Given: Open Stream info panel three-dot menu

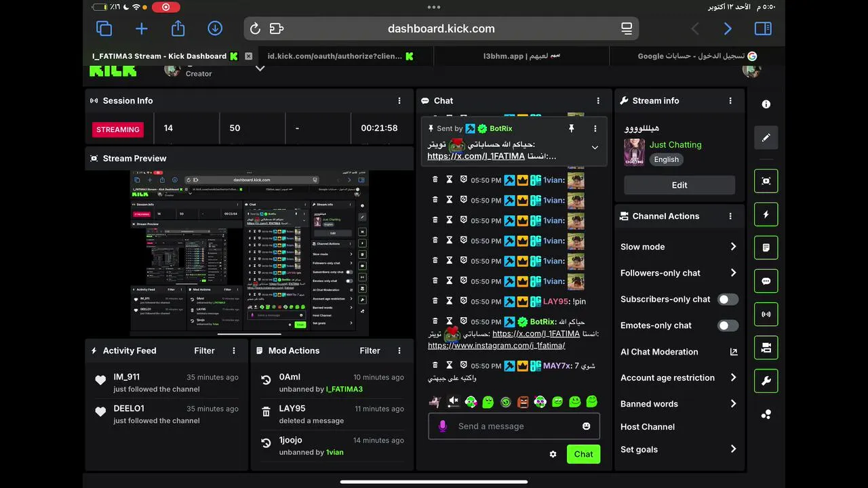Looking at the screenshot, I should (730, 100).
